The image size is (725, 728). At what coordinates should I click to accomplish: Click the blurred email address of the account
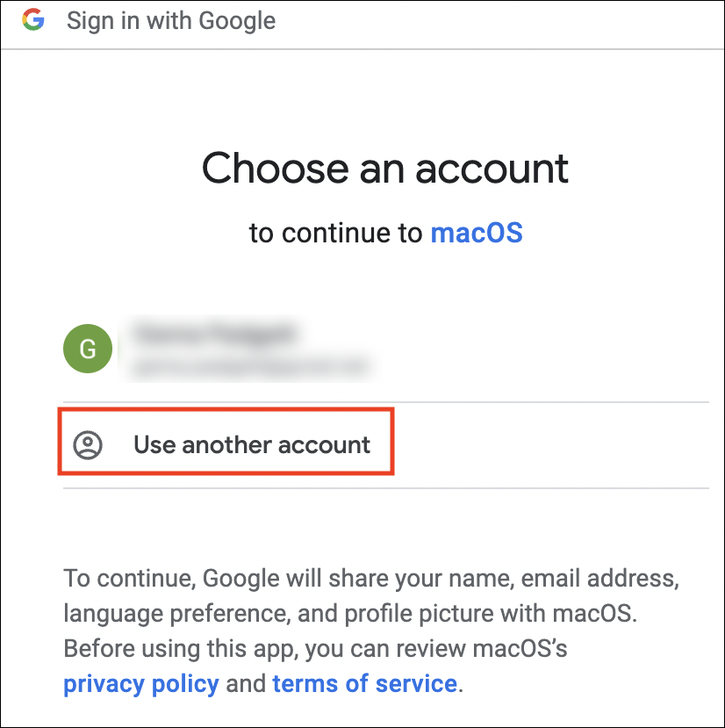[251, 367]
